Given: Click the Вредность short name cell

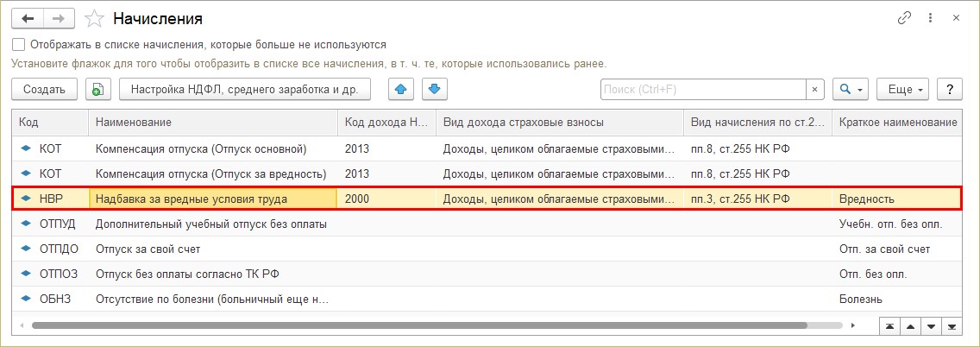Looking at the screenshot, I should pyautogui.click(x=898, y=199).
